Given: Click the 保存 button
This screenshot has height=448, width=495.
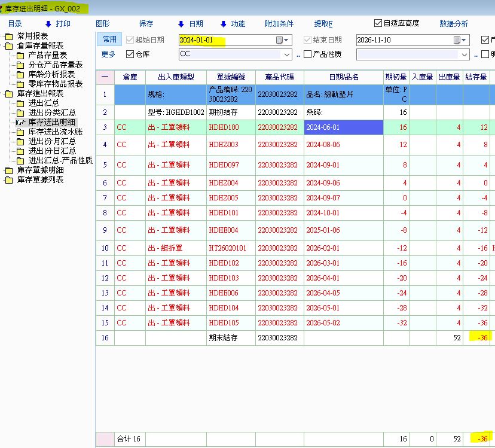Looking at the screenshot, I should coord(146,24).
